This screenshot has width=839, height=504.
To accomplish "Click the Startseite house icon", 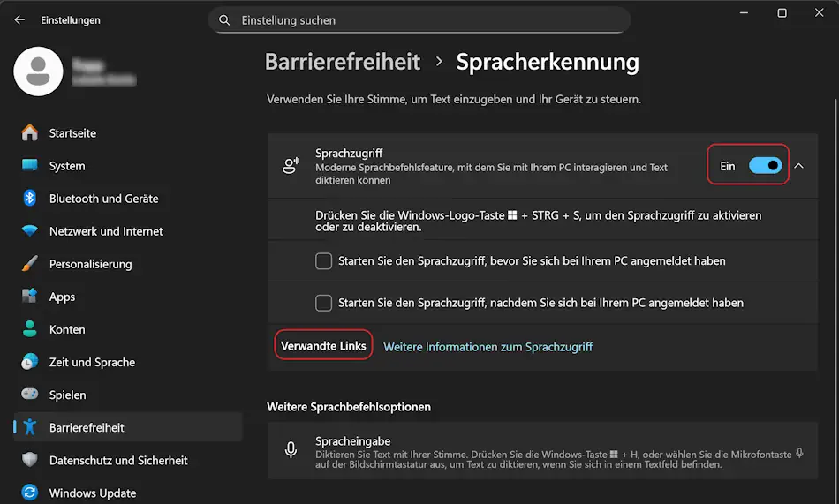I will [x=29, y=132].
